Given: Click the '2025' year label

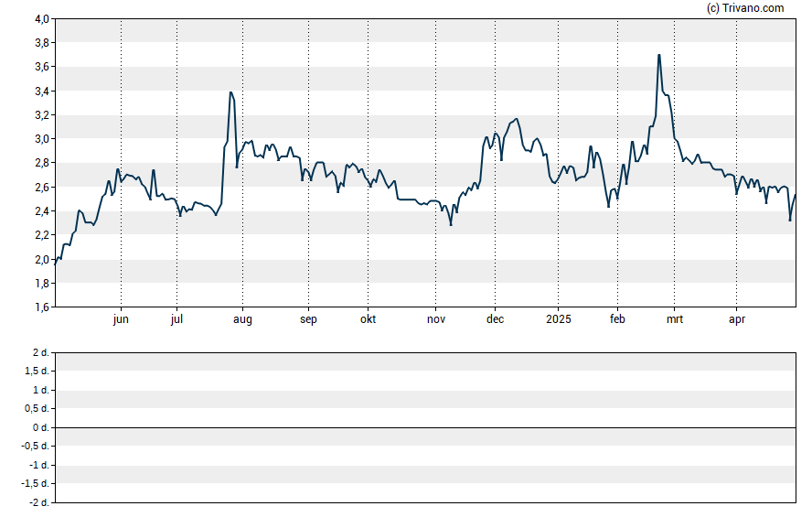Looking at the screenshot, I should [558, 319].
